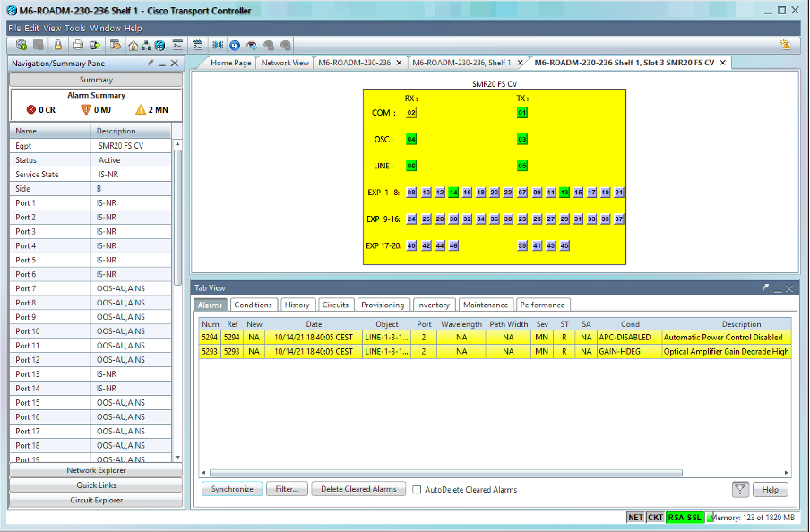This screenshot has height=532, width=810.
Task: Click the funnel filter icon button
Action: (x=740, y=489)
